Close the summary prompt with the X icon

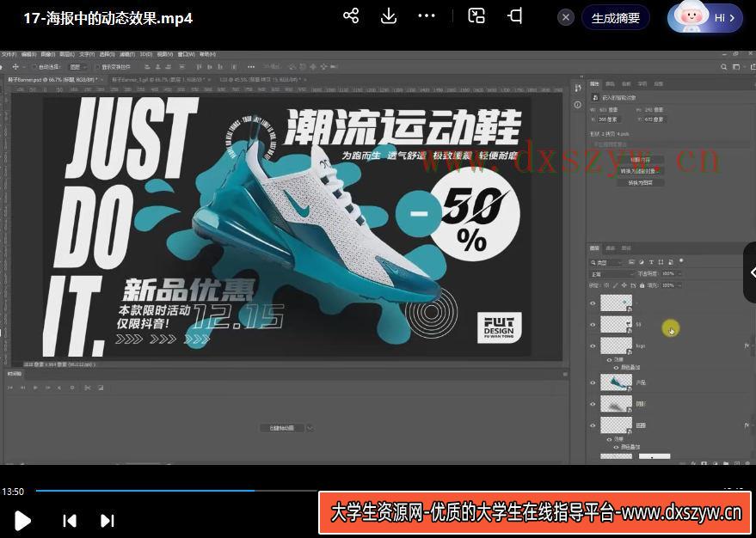pos(566,18)
